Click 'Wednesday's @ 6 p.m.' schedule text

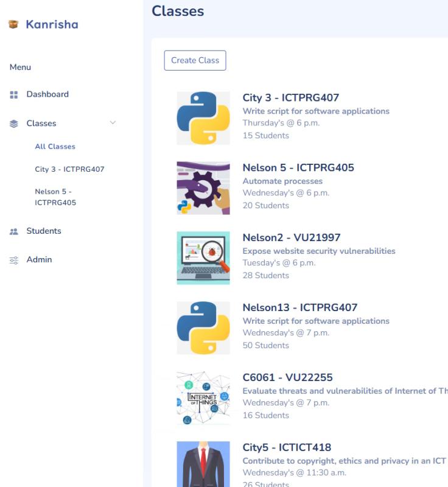coord(285,192)
